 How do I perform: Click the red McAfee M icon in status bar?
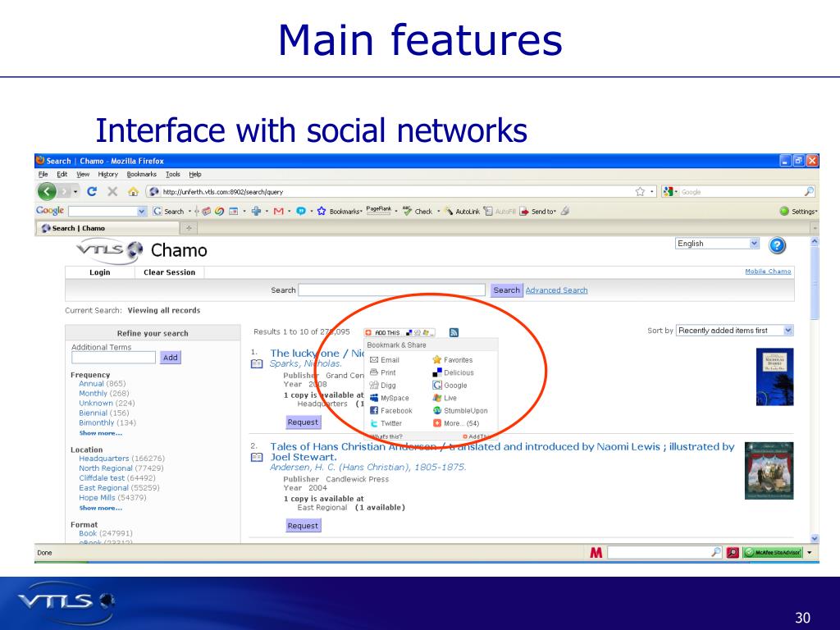point(596,552)
